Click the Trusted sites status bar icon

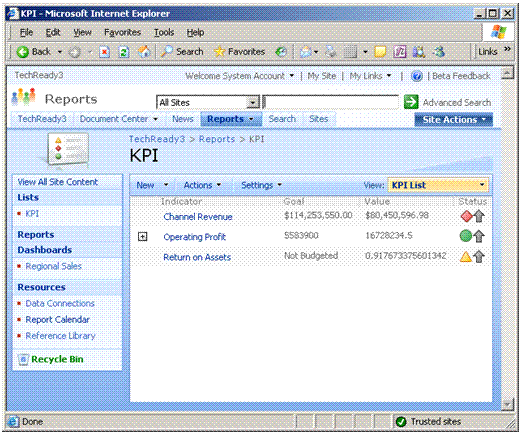tap(401, 422)
